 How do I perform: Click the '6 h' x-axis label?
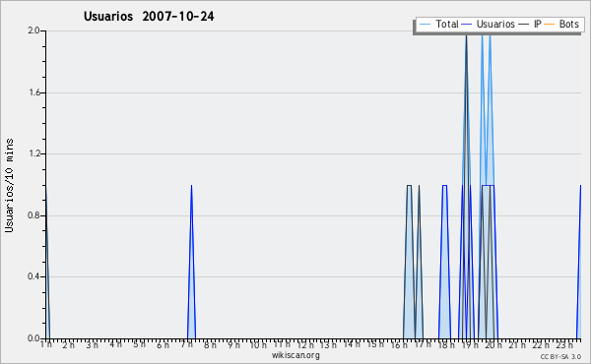point(163,345)
